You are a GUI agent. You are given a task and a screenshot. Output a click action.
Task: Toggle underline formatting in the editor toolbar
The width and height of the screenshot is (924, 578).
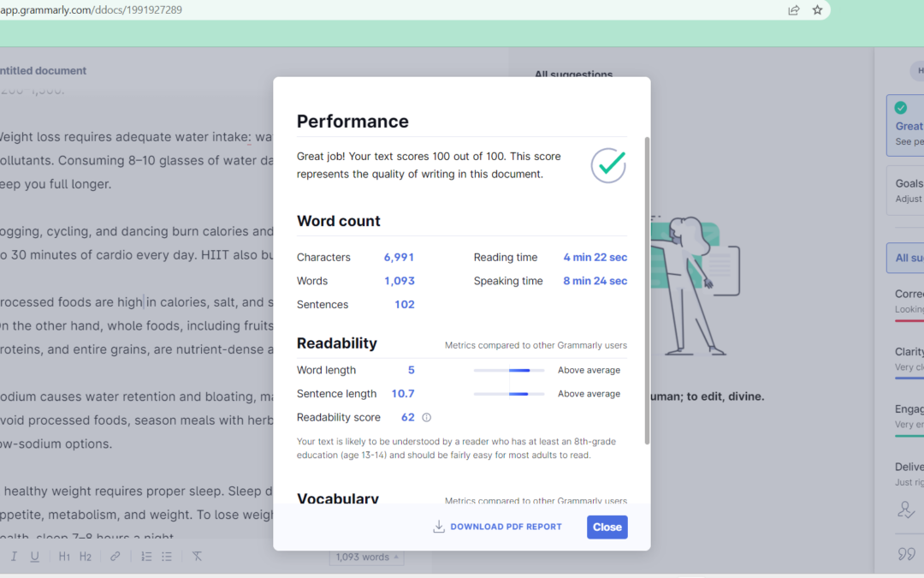click(35, 557)
